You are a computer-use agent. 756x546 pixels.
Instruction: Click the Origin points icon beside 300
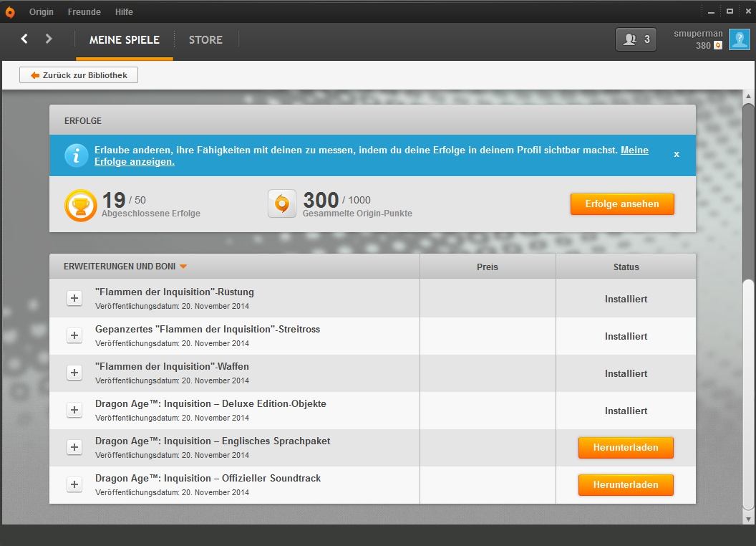pos(282,203)
